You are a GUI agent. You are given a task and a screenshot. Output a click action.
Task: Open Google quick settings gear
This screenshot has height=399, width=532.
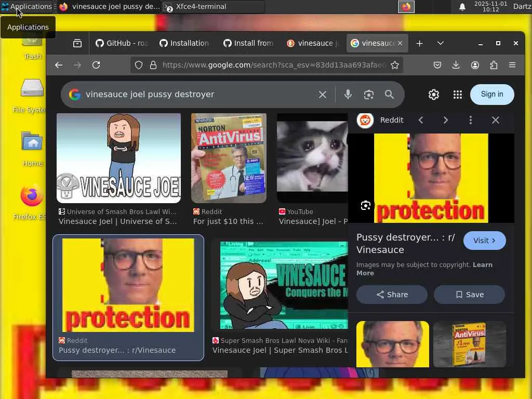pos(434,95)
